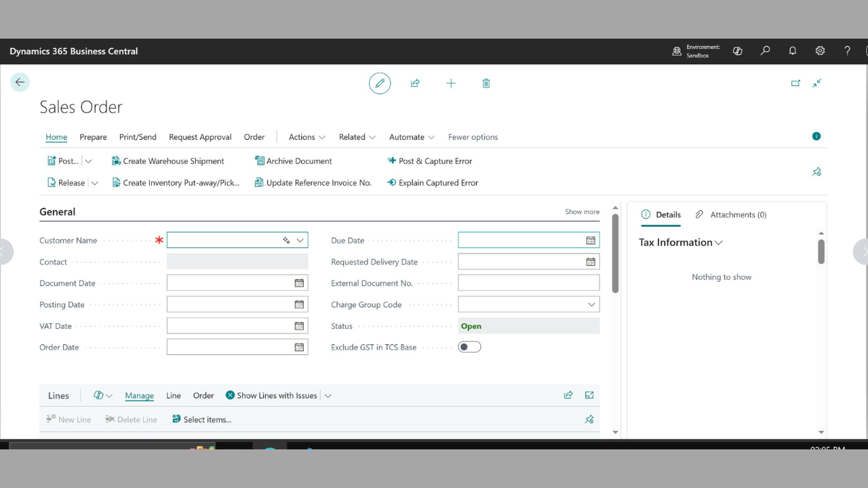Open the Post split-button dropdown arrow

coord(88,161)
